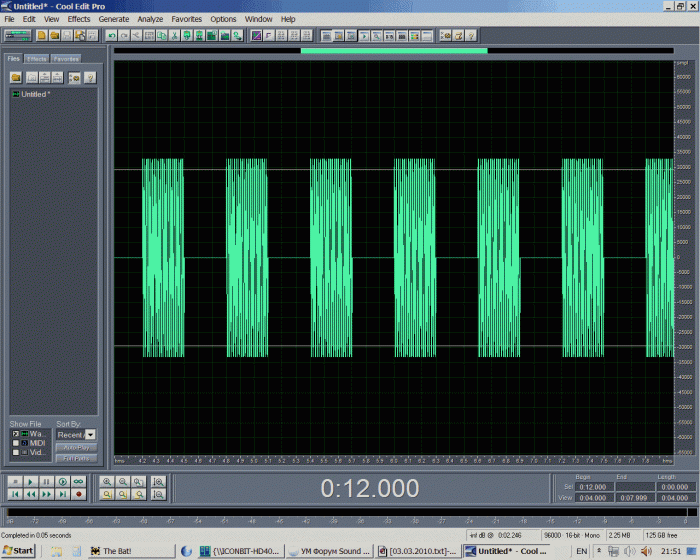The image size is (700, 560).
Task: Click the selection Length time field
Action: coord(675,487)
